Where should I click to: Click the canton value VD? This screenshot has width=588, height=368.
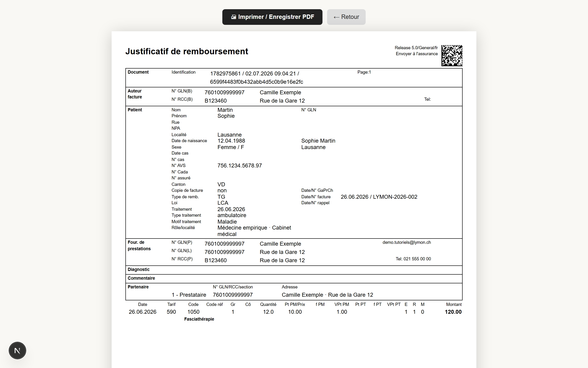(x=221, y=184)
